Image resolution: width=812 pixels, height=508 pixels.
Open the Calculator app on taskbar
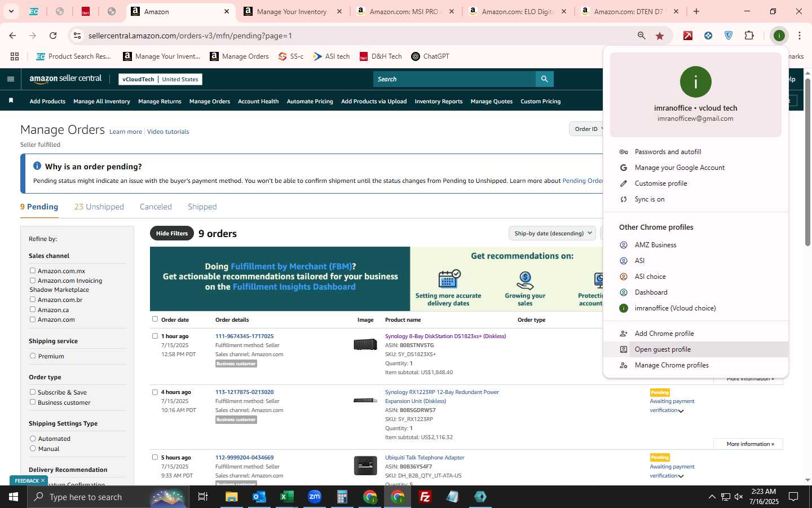point(342,497)
